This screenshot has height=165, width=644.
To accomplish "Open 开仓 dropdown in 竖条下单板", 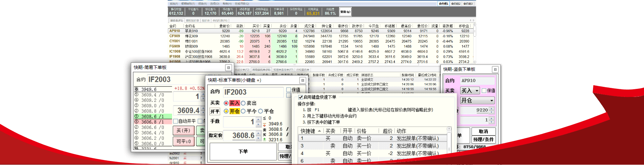I will click(491, 101).
